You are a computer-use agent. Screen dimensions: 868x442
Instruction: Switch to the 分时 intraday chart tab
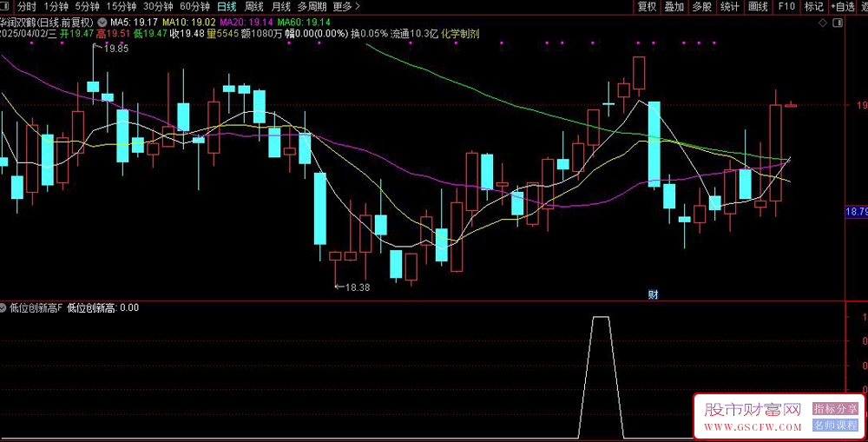[x=26, y=7]
